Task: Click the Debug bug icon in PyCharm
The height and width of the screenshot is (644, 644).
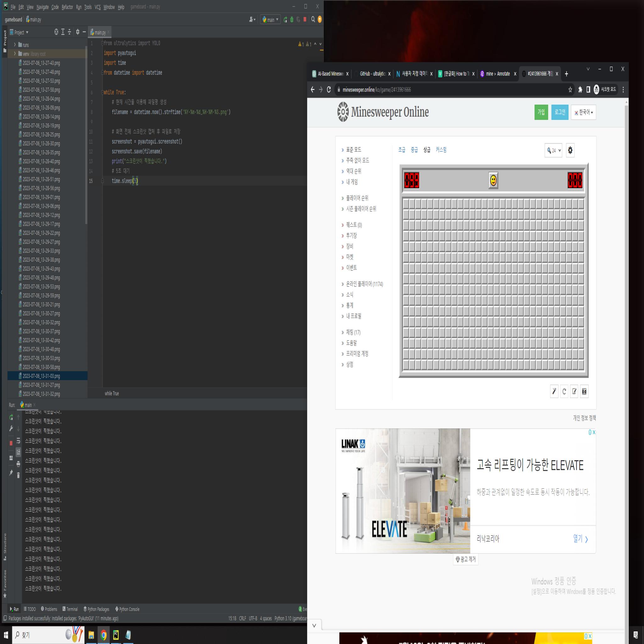Action: click(x=292, y=20)
